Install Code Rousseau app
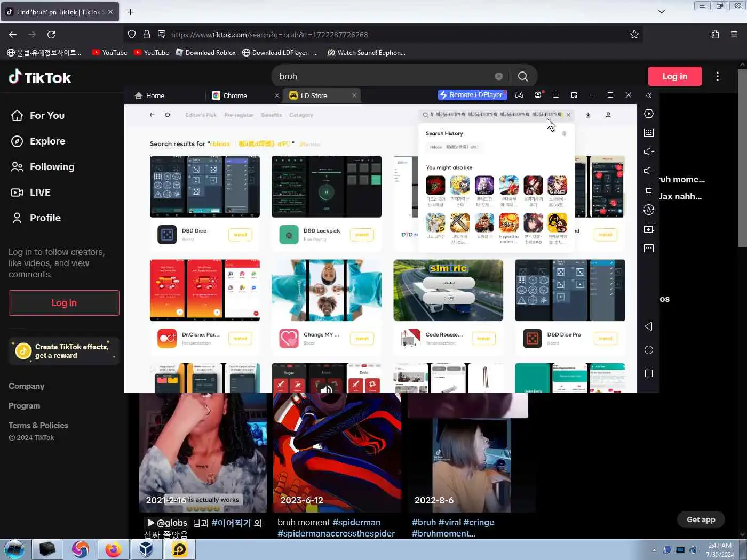Image resolution: width=747 pixels, height=560 pixels. pyautogui.click(x=483, y=338)
